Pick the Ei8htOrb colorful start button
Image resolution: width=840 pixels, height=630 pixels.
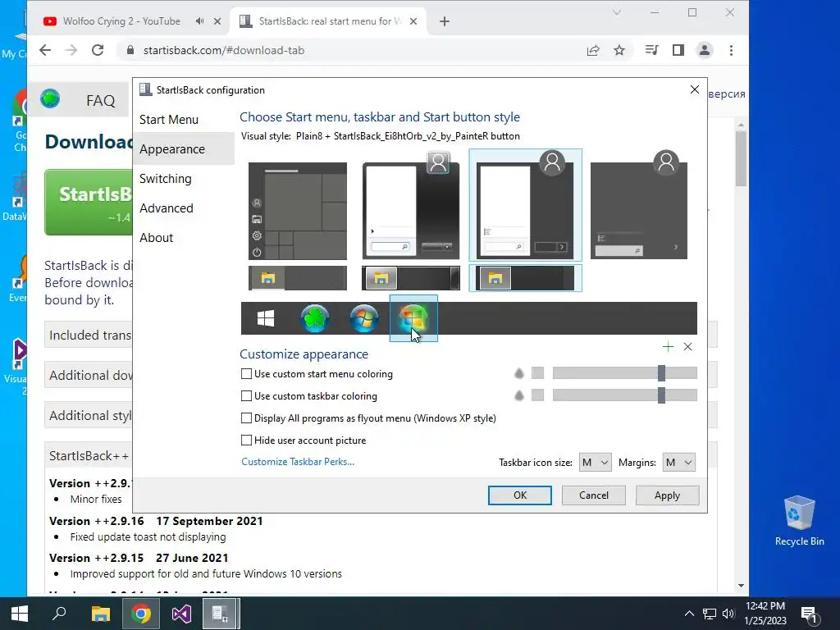413,318
